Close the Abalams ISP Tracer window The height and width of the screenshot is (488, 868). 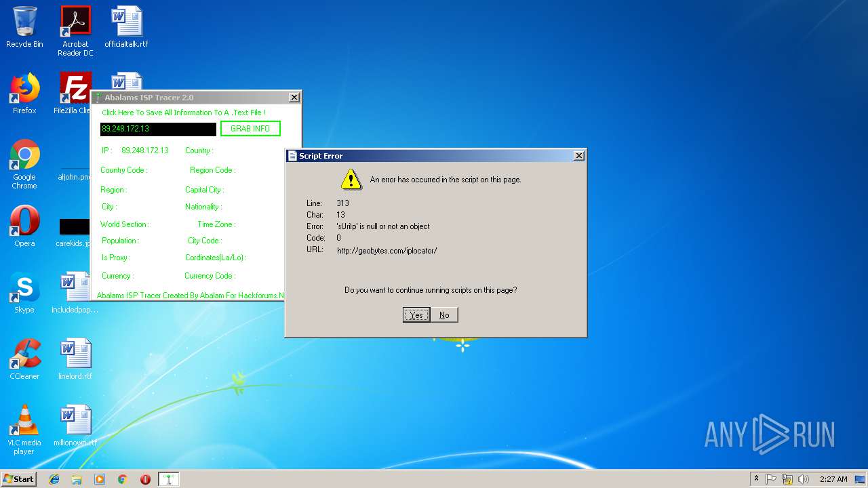tap(294, 98)
